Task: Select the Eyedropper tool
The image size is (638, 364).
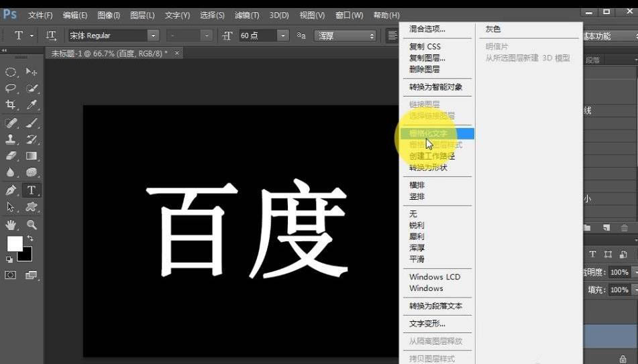Action: tap(32, 105)
